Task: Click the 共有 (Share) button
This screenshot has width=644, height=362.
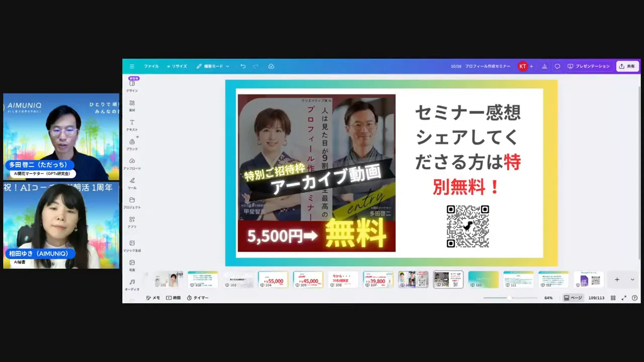Action: pos(627,66)
